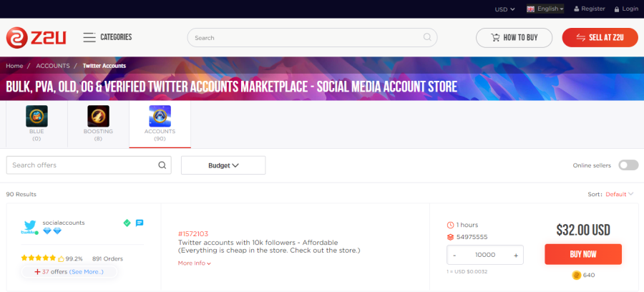Open the English language dropdown
This screenshot has width=644, height=292.
pyautogui.click(x=545, y=9)
